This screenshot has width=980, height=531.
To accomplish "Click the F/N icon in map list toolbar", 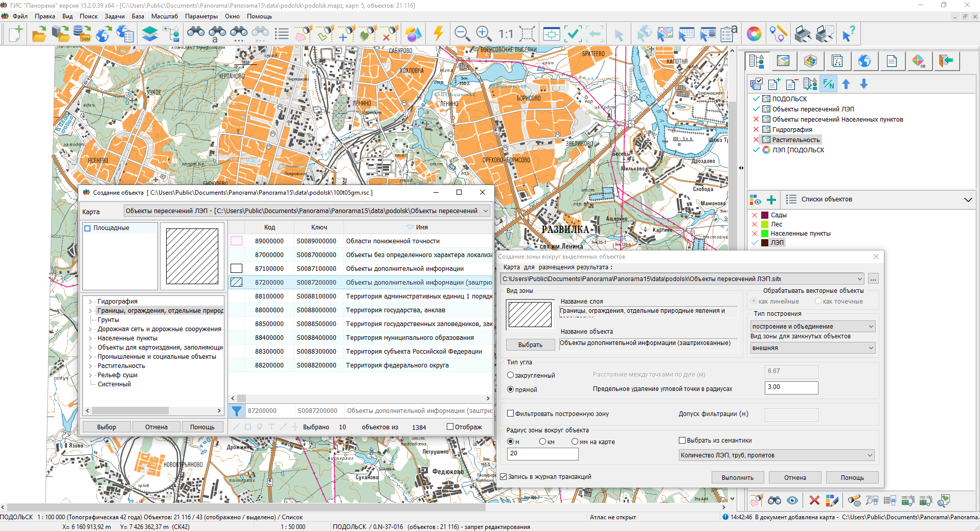I will tap(828, 84).
